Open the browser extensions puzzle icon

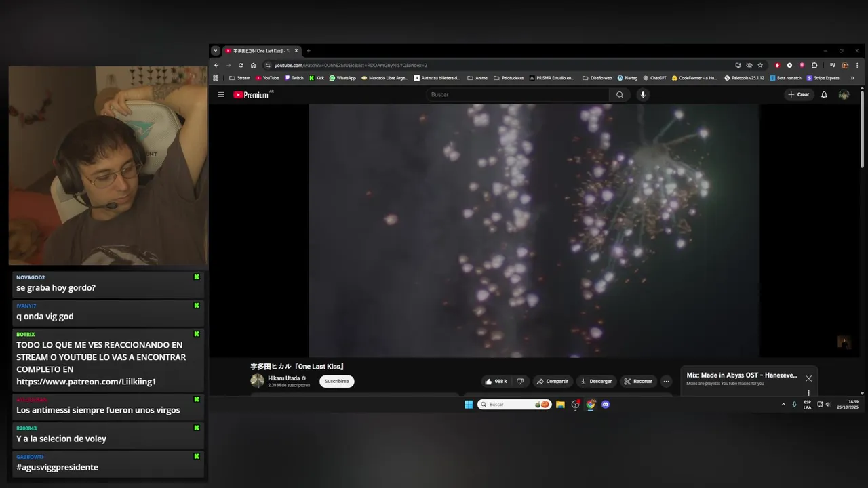pos(814,66)
